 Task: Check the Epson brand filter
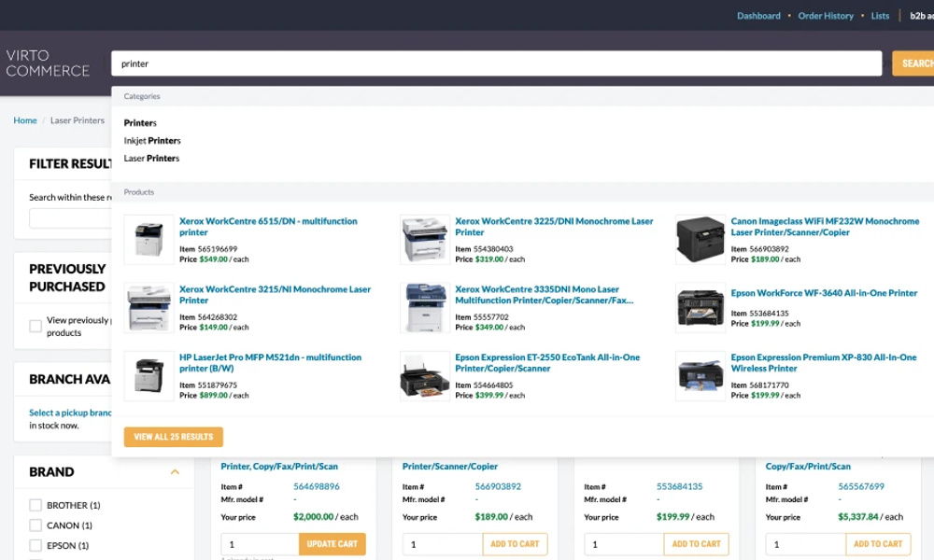[x=35, y=546]
